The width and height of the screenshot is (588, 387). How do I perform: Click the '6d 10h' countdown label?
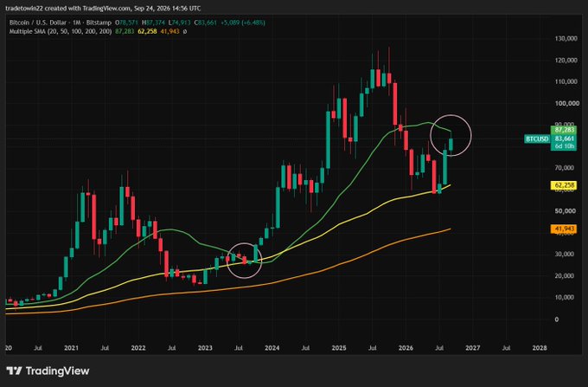point(564,146)
